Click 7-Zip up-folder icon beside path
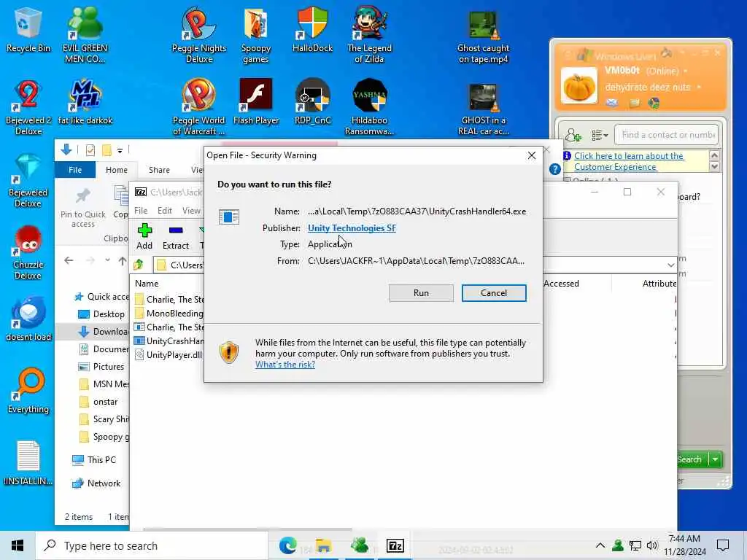 pyautogui.click(x=139, y=265)
